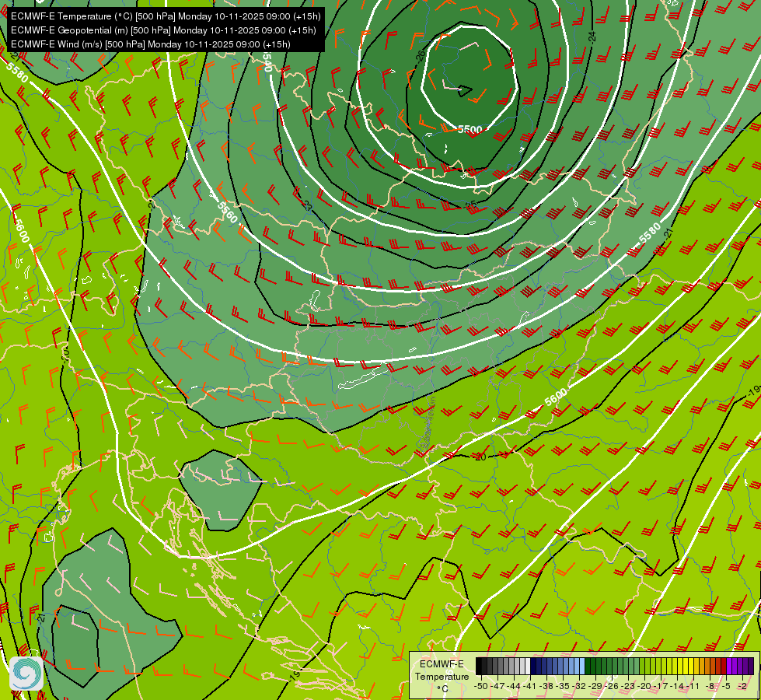The height and width of the screenshot is (700, 761).
Task: Click the -17 value in the legend scale
Action: tap(661, 686)
